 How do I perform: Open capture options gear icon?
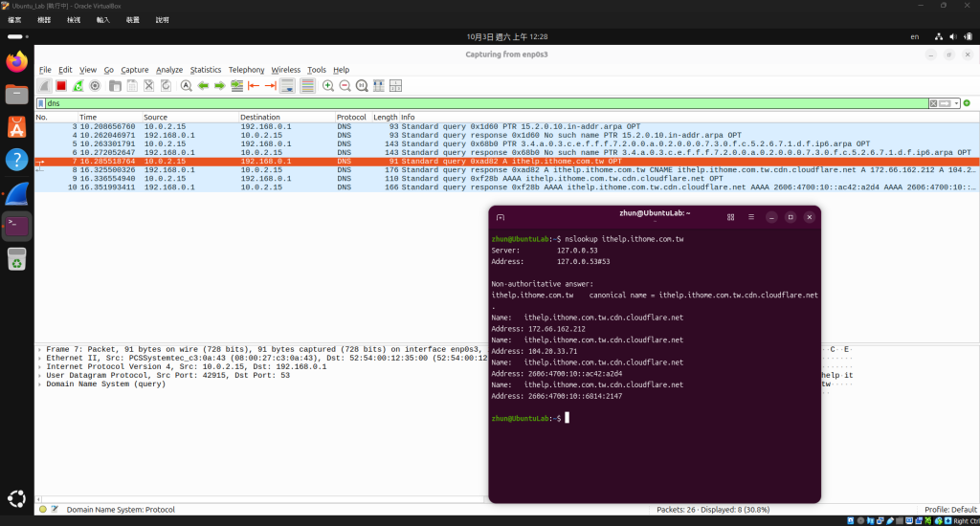pyautogui.click(x=95, y=86)
